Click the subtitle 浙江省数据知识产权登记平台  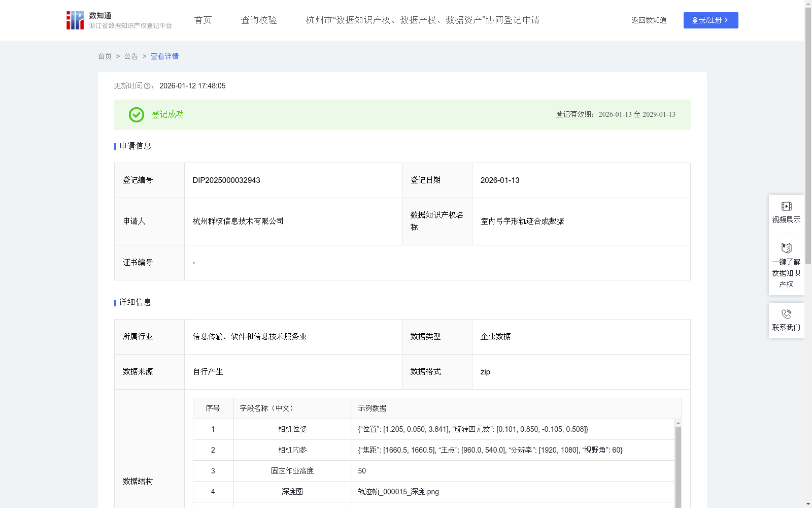tap(130, 25)
